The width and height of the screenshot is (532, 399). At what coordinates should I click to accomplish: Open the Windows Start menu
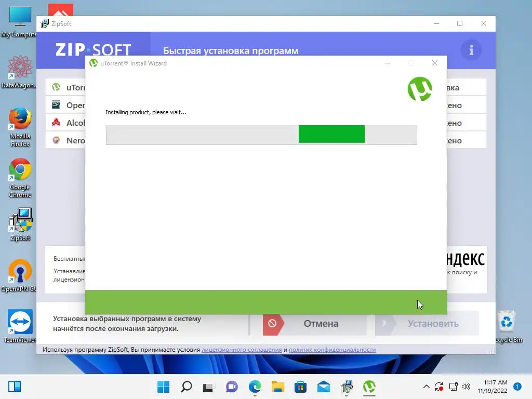click(x=163, y=387)
